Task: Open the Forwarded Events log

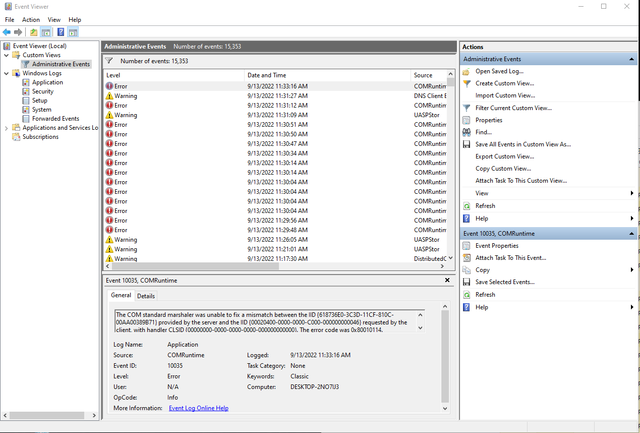Action: (x=56, y=119)
